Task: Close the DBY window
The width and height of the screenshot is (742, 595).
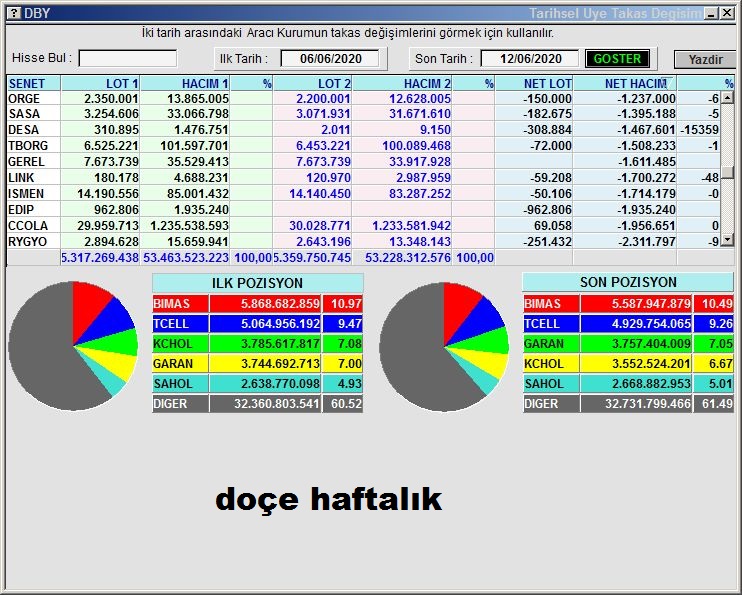Action: (727, 13)
